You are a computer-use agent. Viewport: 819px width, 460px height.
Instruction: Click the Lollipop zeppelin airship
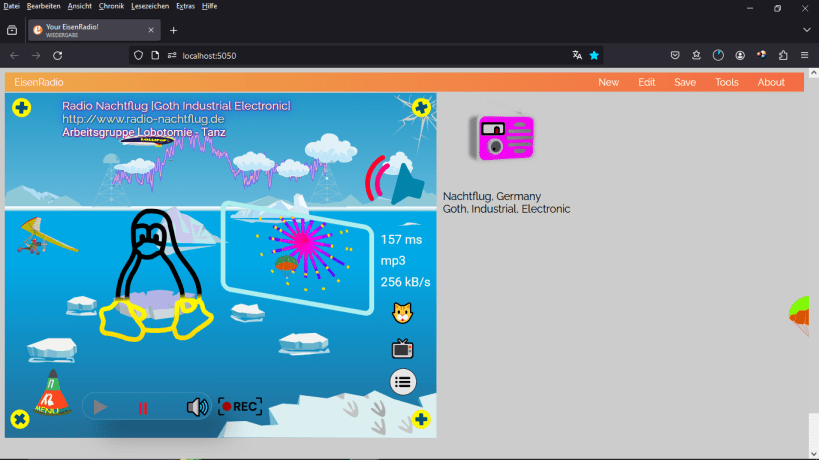tap(148, 140)
